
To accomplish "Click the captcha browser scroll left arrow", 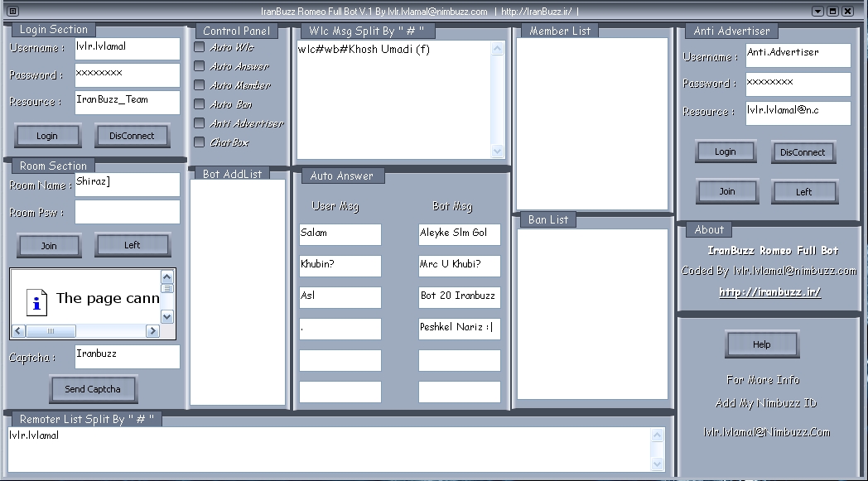I will click(18, 331).
